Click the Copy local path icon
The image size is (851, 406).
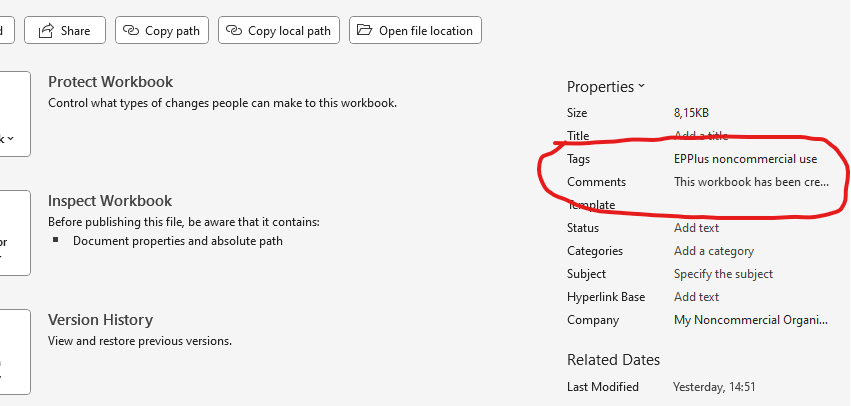(234, 31)
